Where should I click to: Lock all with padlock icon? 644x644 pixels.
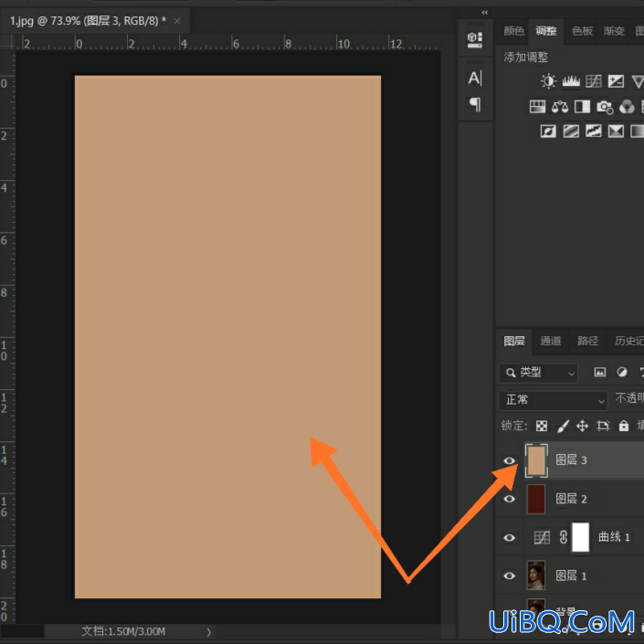pos(624,426)
